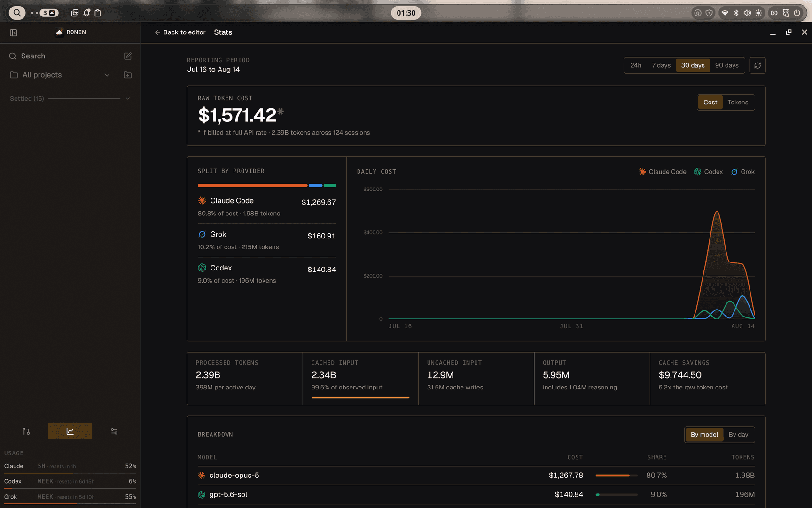This screenshot has height=508, width=812.
Task: Refresh the stats with reload icon
Action: pos(757,65)
